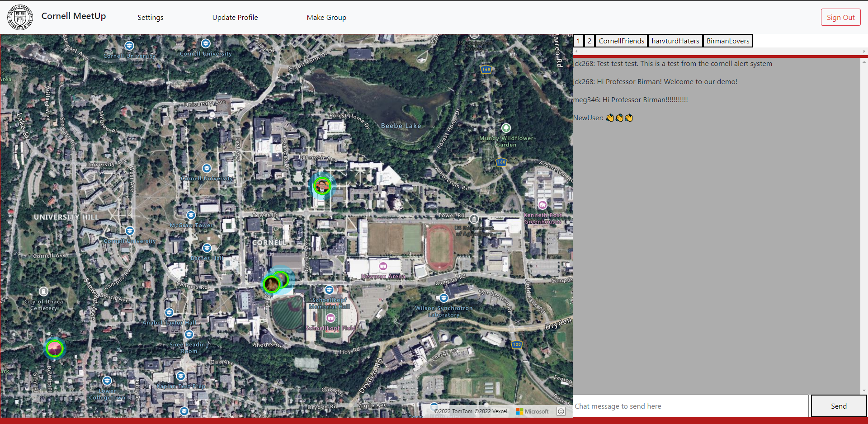Click Lower Collegetown map pin
This screenshot has height=424, width=868.
[107, 381]
